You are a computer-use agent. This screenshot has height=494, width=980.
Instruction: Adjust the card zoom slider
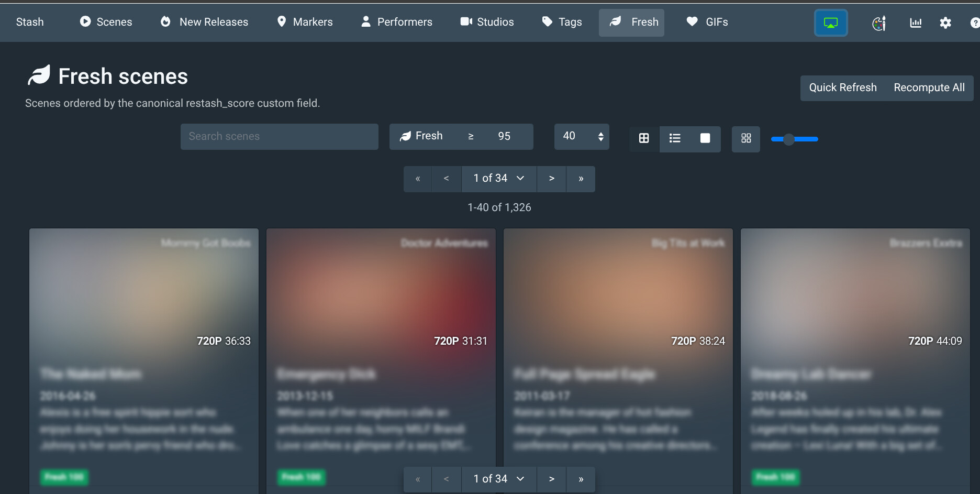[795, 139]
